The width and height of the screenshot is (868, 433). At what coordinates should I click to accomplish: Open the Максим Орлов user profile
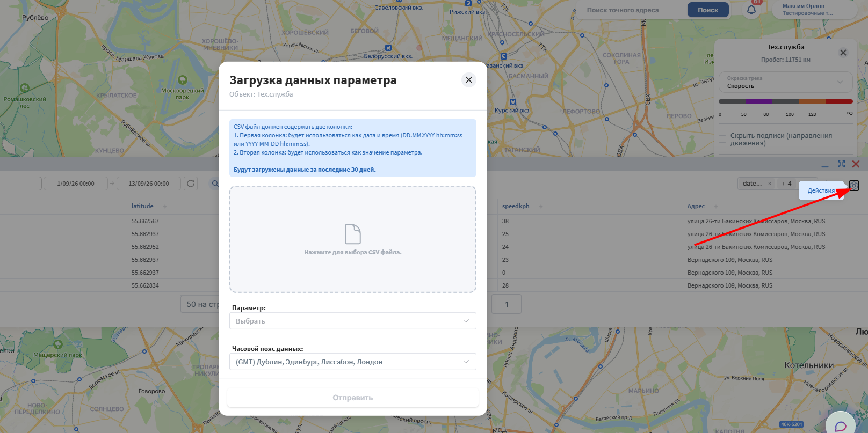tap(808, 9)
